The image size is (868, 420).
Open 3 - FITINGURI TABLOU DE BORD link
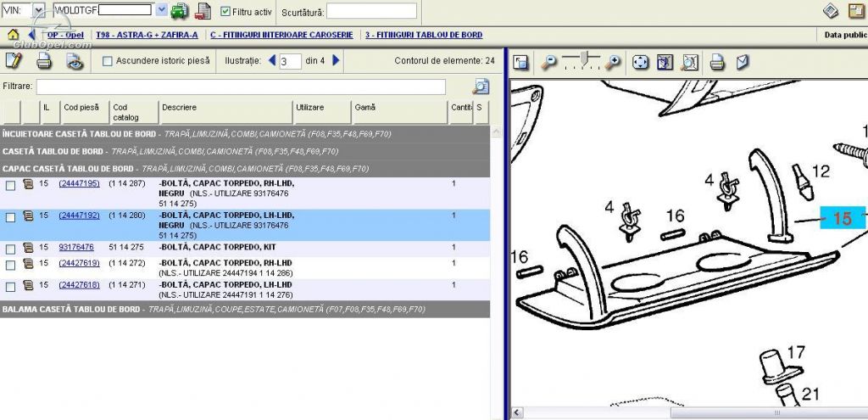coord(424,35)
